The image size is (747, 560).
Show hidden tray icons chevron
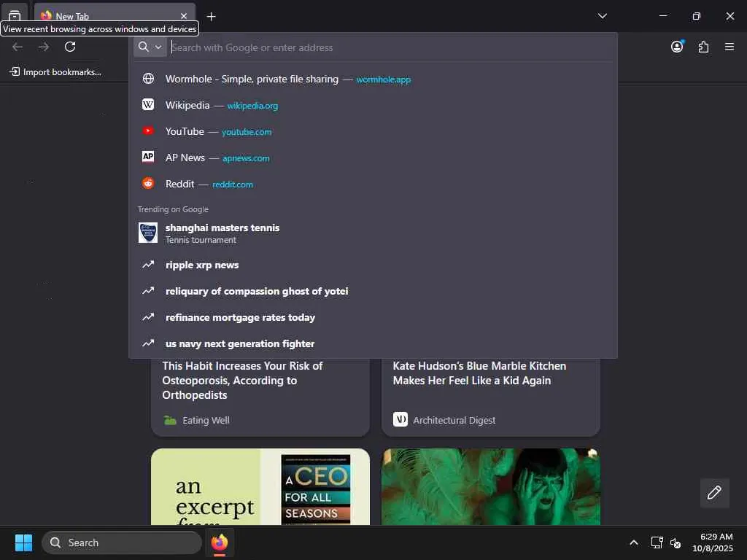634,542
